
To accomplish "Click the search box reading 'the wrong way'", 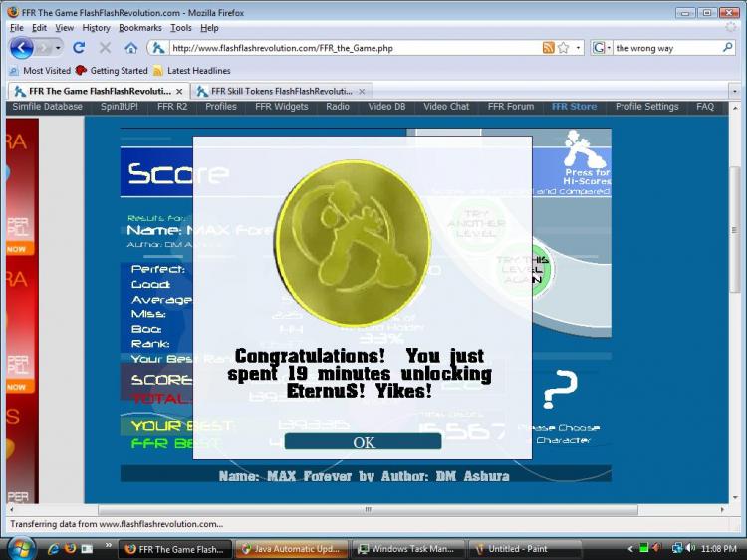I will tap(667, 48).
